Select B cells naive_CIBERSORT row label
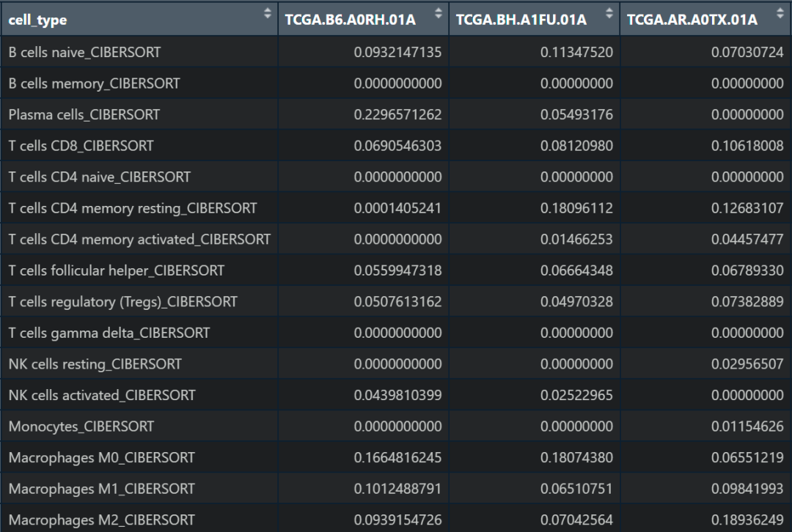This screenshot has height=532, width=792. tap(84, 53)
